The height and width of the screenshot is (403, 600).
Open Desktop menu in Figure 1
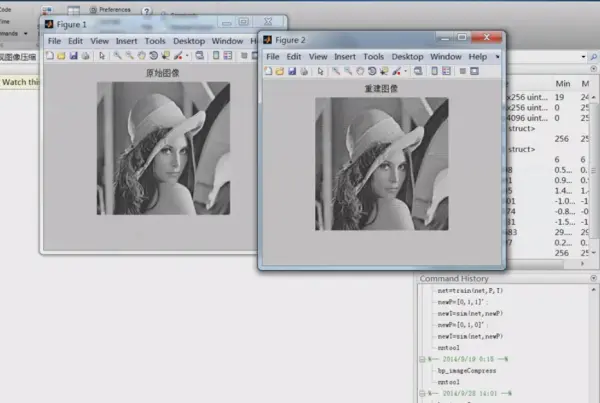(189, 41)
